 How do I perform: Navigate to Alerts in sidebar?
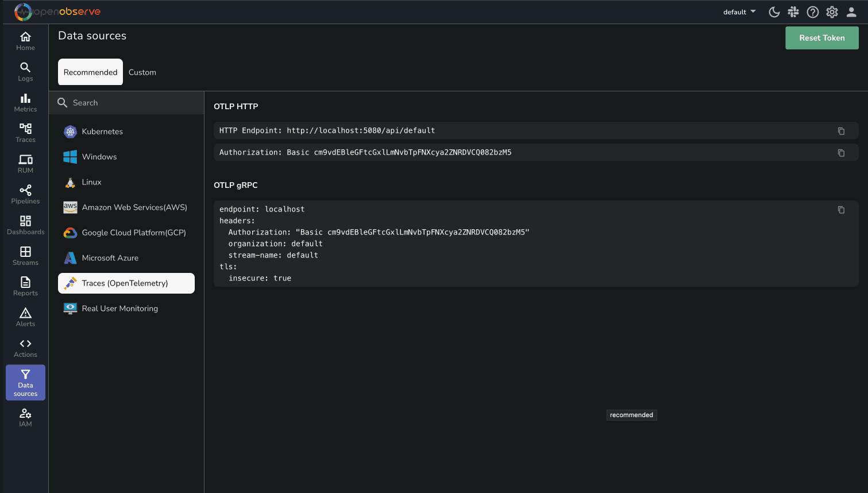point(25,317)
